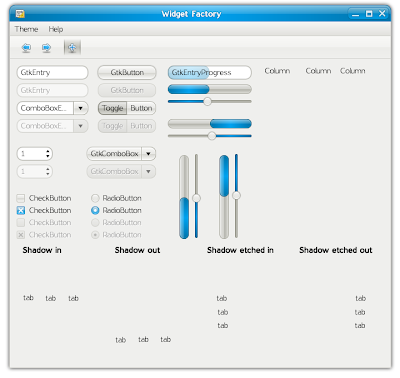Select first tab under Shadow in
The height and width of the screenshot is (378, 400).
point(28,298)
